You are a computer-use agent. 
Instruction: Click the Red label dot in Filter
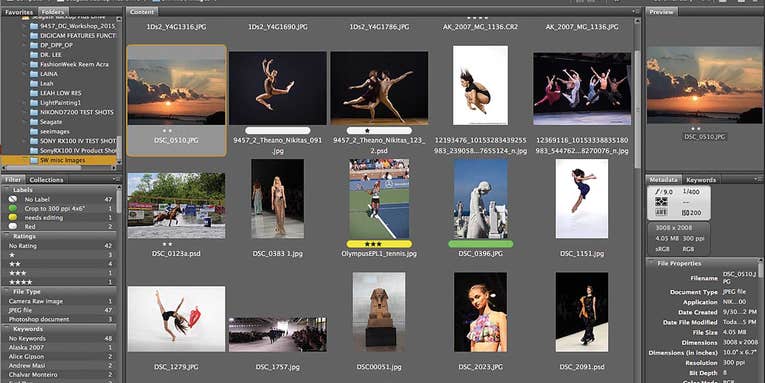coord(13,226)
